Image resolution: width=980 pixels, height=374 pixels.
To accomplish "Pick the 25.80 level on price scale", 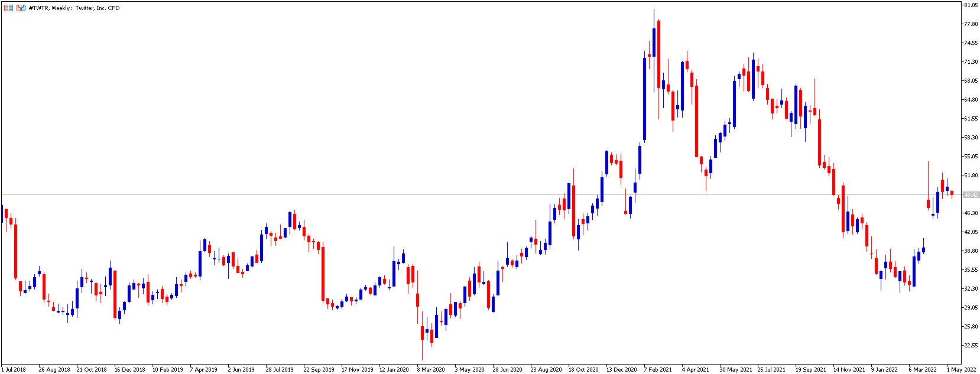I will pyautogui.click(x=970, y=327).
